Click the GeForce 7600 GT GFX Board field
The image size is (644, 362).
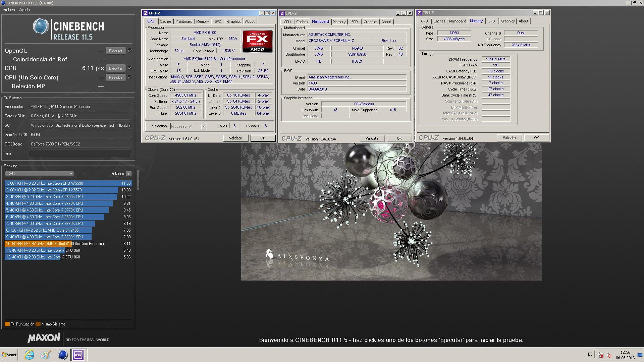click(80, 144)
